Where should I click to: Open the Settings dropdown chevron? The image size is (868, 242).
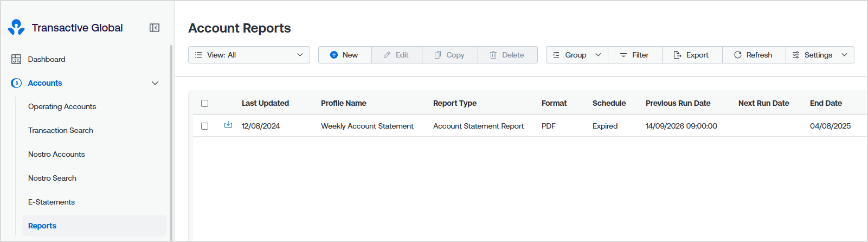[844, 55]
